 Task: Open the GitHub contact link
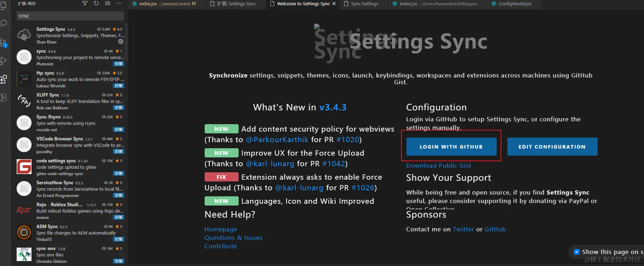[495, 229]
